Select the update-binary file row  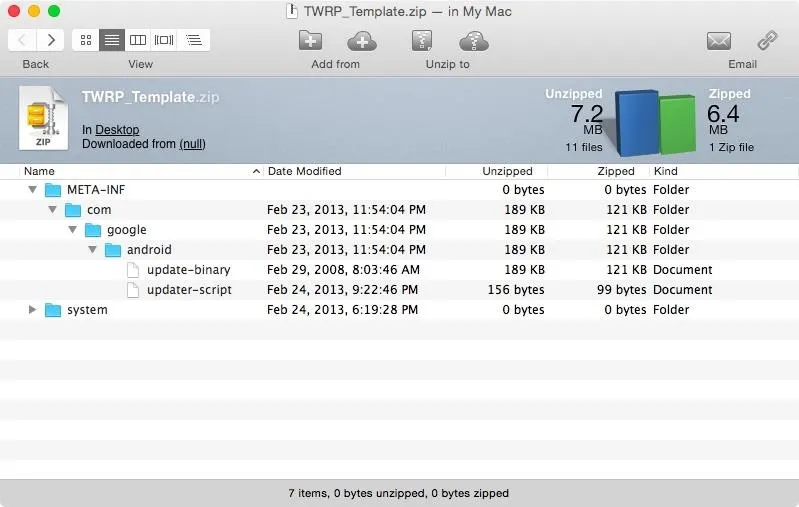pos(400,270)
